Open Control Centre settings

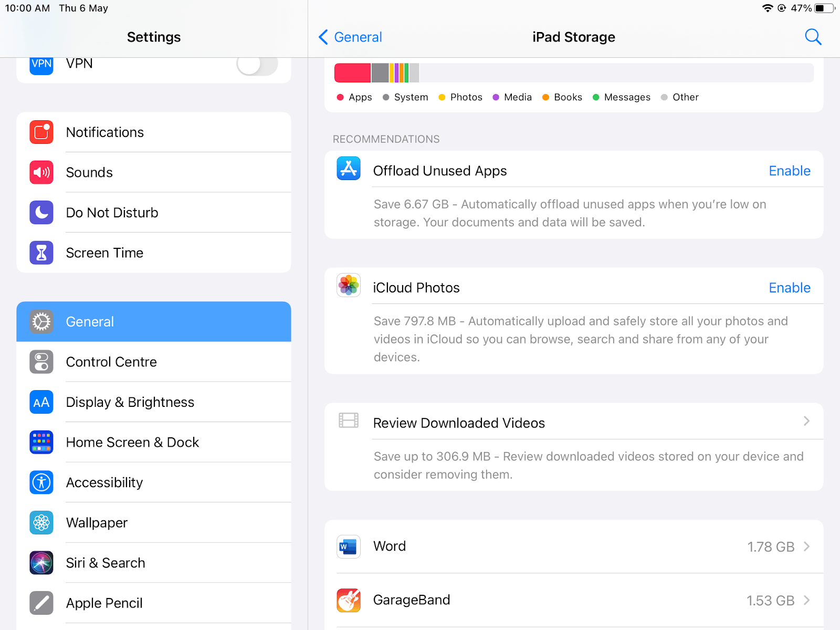tap(153, 362)
